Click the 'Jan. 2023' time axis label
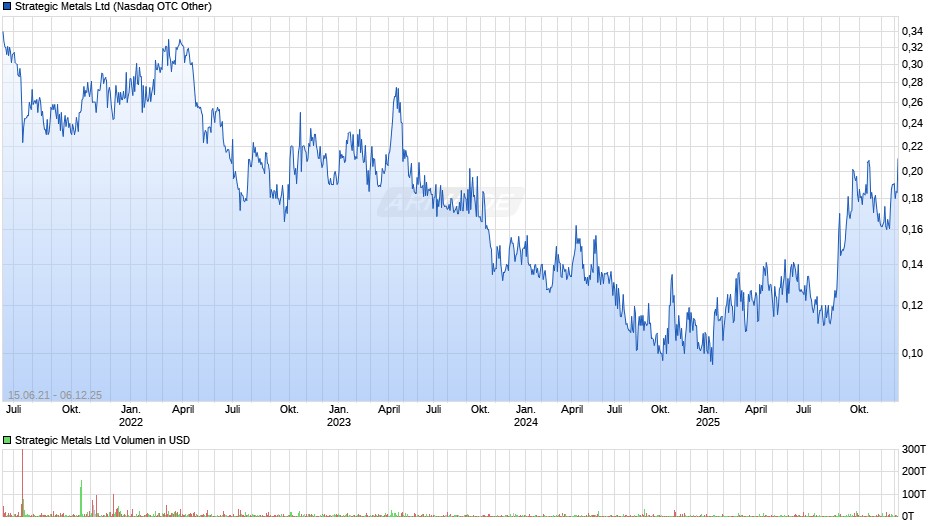 (339, 416)
